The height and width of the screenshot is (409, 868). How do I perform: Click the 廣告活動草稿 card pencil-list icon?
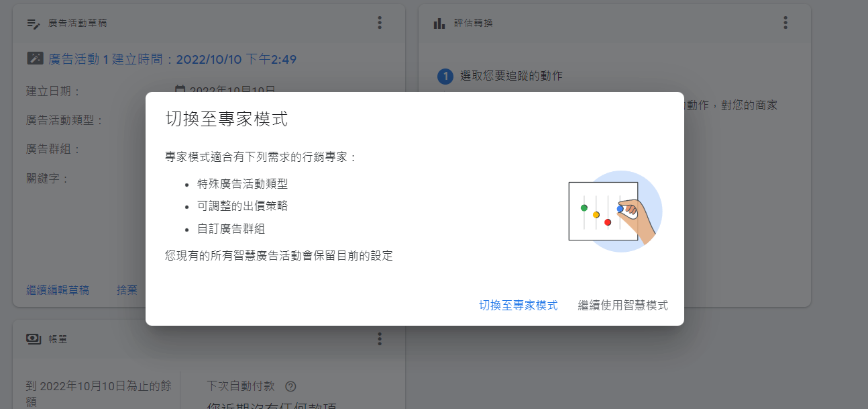[34, 24]
